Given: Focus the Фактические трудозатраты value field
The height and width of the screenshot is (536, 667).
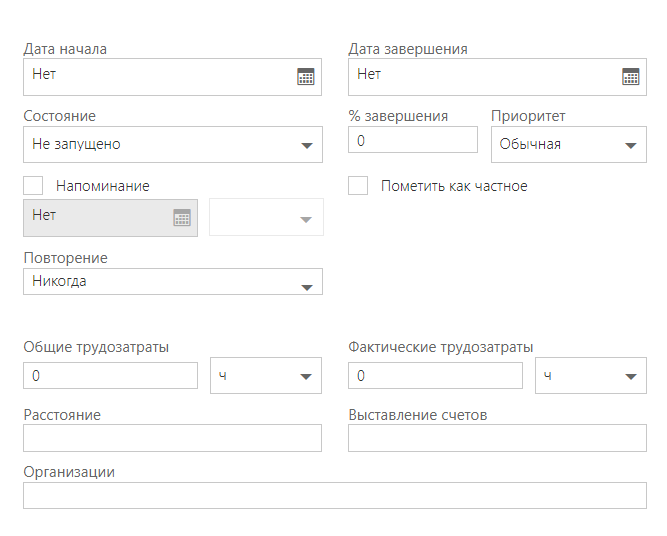Looking at the screenshot, I should pos(436,375).
